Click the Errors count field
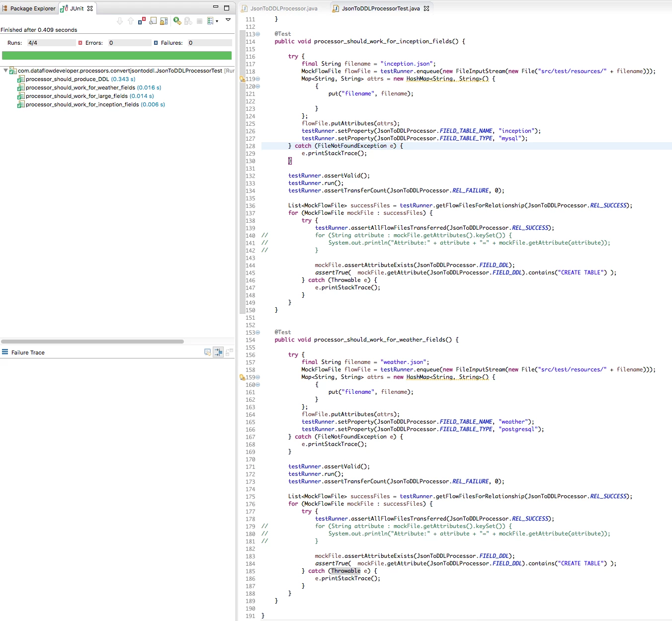The width and height of the screenshot is (672, 621). pyautogui.click(x=129, y=43)
